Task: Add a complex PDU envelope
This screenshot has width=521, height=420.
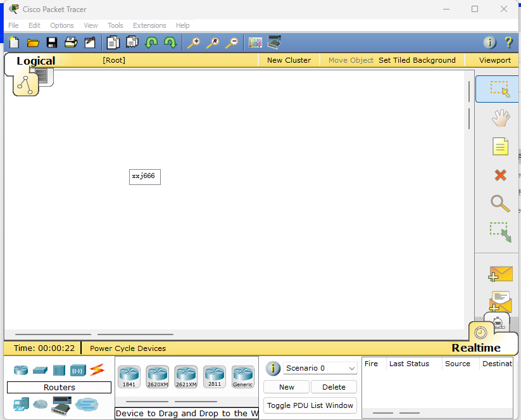Action: 501,302
